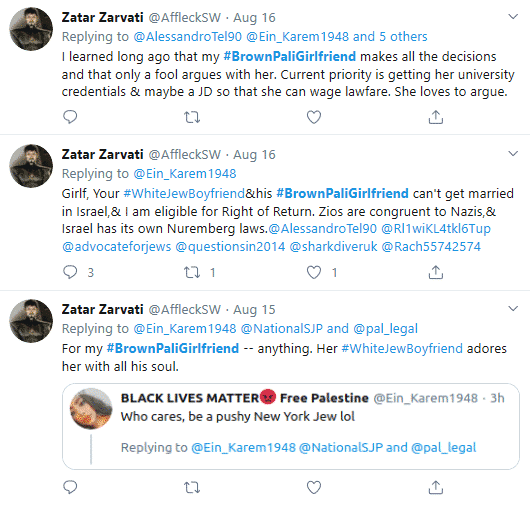
Task: Retweet the first tweet about university credentials
Action: [x=192, y=117]
